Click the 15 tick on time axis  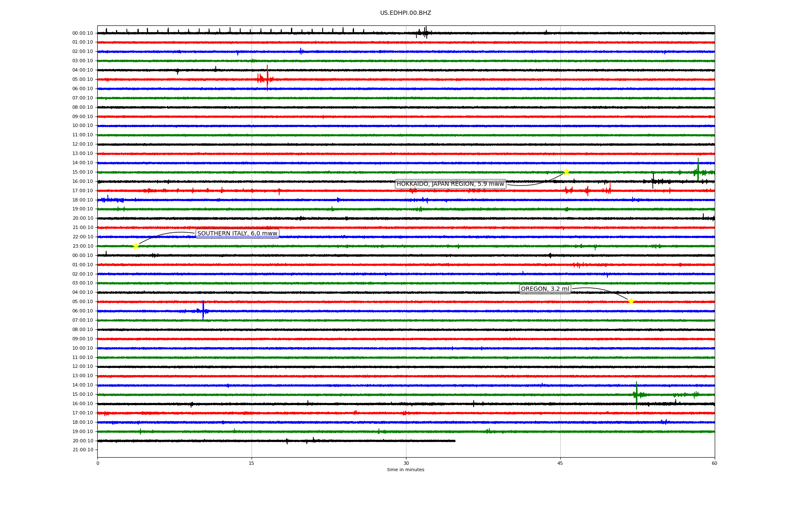click(x=252, y=463)
